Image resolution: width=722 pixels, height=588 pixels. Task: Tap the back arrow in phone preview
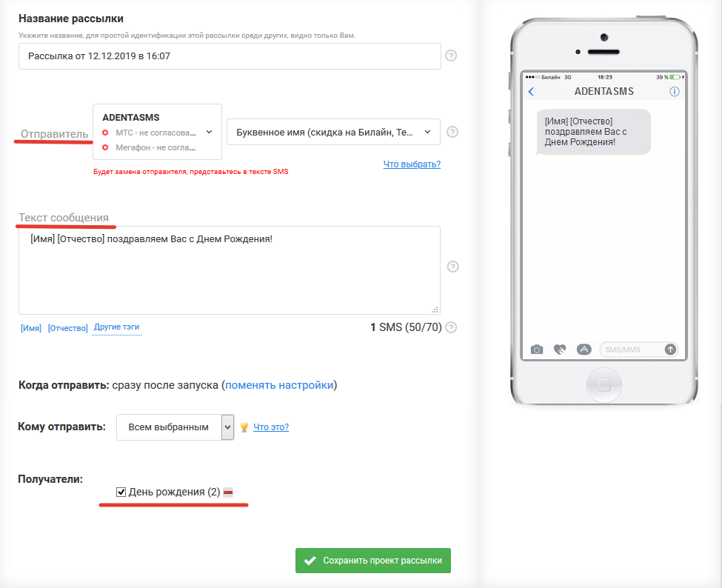(531, 92)
